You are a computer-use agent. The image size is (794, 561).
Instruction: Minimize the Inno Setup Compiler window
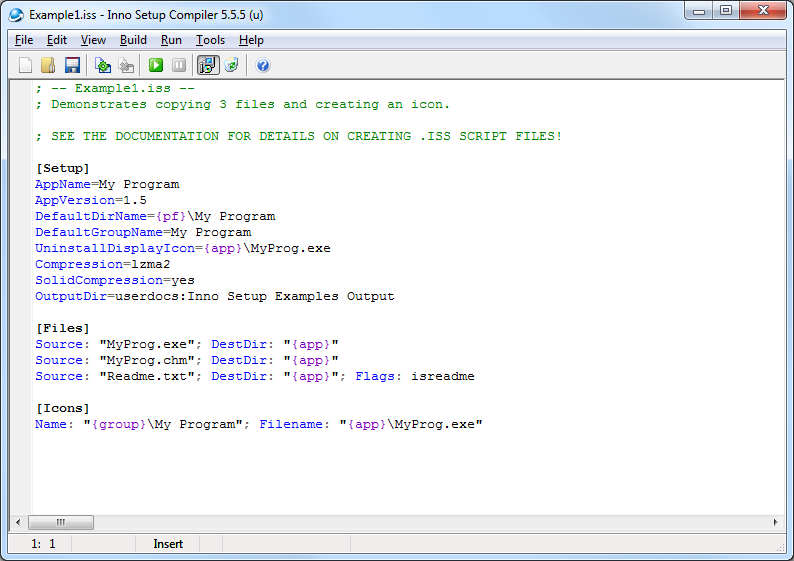tap(699, 11)
